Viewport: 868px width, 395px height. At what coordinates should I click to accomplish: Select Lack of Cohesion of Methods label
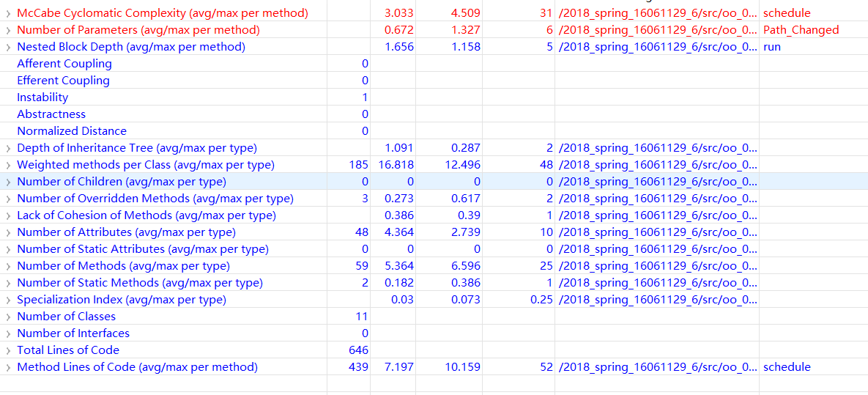[146, 215]
